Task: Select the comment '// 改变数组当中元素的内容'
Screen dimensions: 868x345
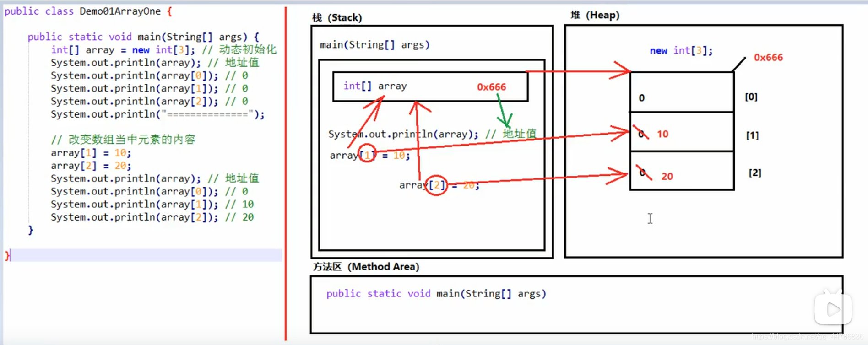Action: [x=123, y=140]
